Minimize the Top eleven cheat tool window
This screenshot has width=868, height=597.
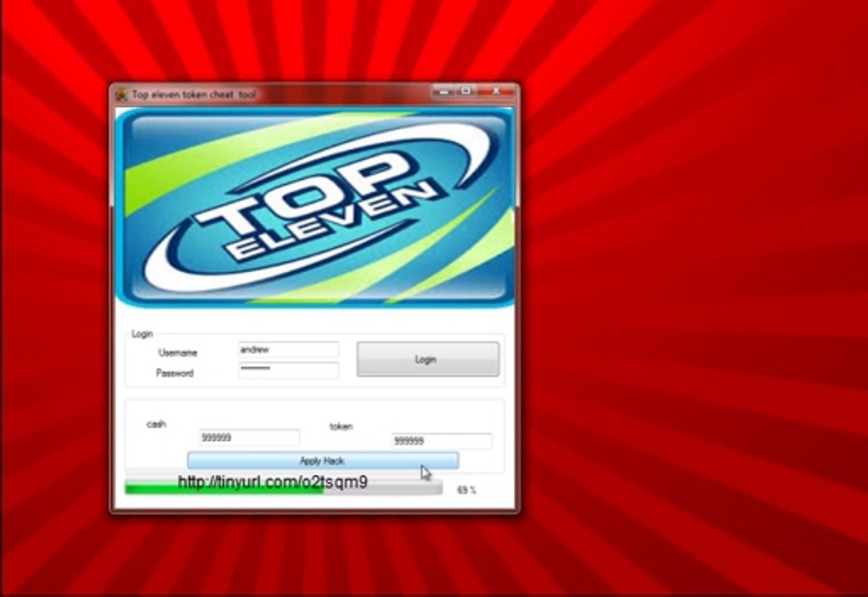pos(444,91)
